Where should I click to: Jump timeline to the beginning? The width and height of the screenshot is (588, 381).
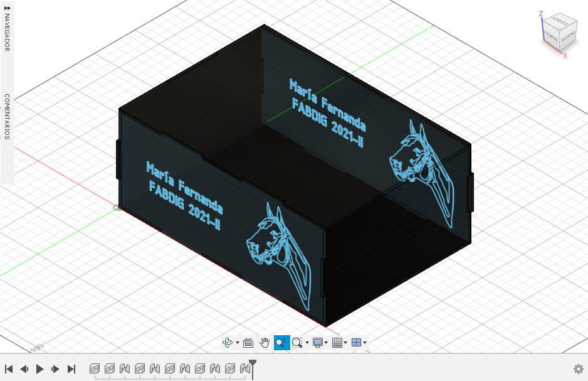(x=9, y=369)
